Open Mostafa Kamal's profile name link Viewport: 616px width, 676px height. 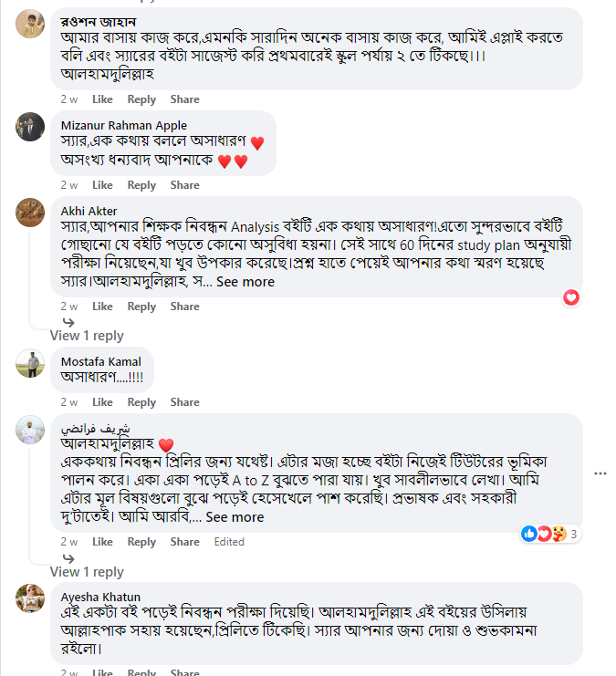pos(100,361)
